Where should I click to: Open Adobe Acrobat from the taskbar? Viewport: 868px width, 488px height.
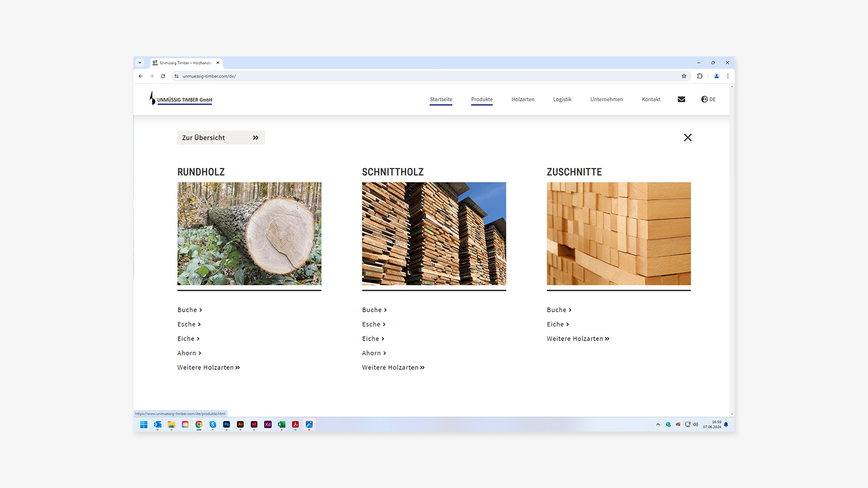click(296, 425)
